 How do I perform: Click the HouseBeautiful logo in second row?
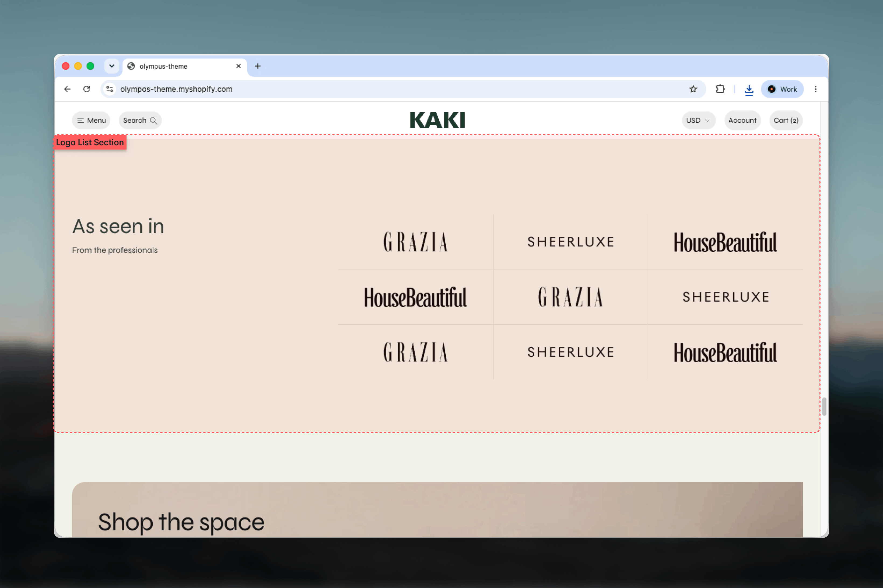(415, 297)
